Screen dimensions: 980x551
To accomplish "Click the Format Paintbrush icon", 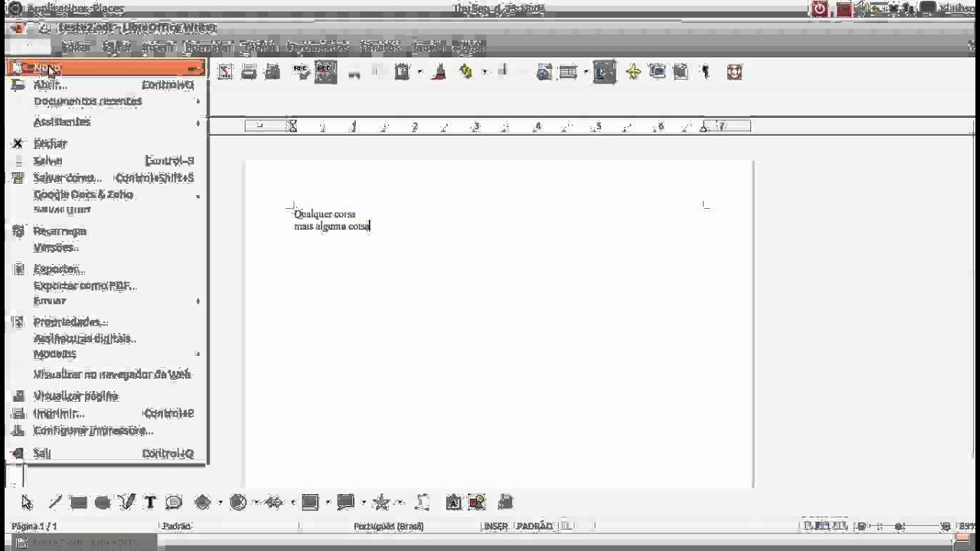I will pos(439,72).
